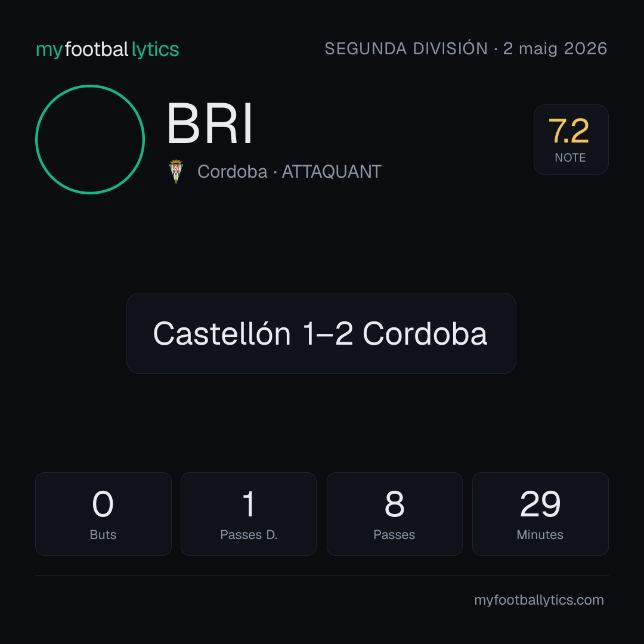The width and height of the screenshot is (644, 644).
Task: Click the Cordoba · ATTAQUANT team label
Action: 289,172
